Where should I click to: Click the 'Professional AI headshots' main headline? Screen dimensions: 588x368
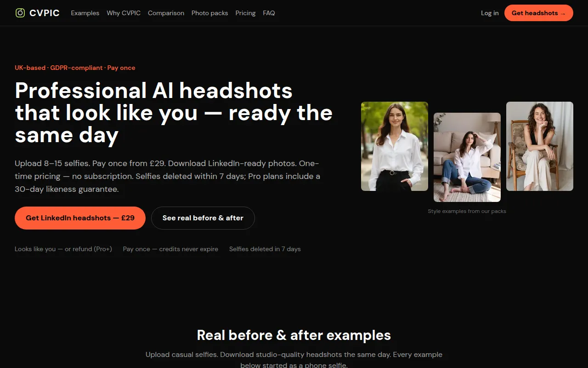tap(174, 113)
